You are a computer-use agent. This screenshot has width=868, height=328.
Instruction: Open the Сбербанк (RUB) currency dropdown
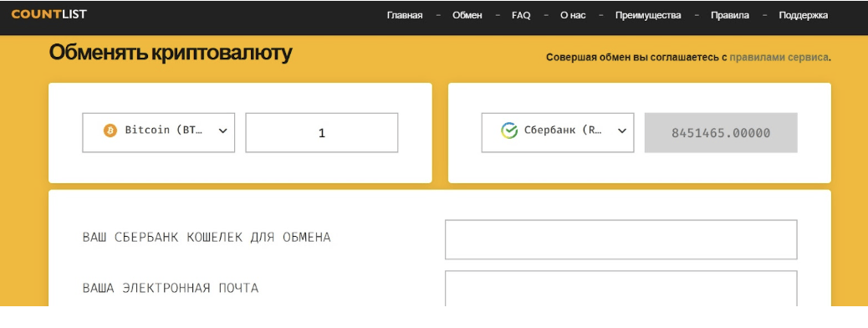click(x=558, y=132)
